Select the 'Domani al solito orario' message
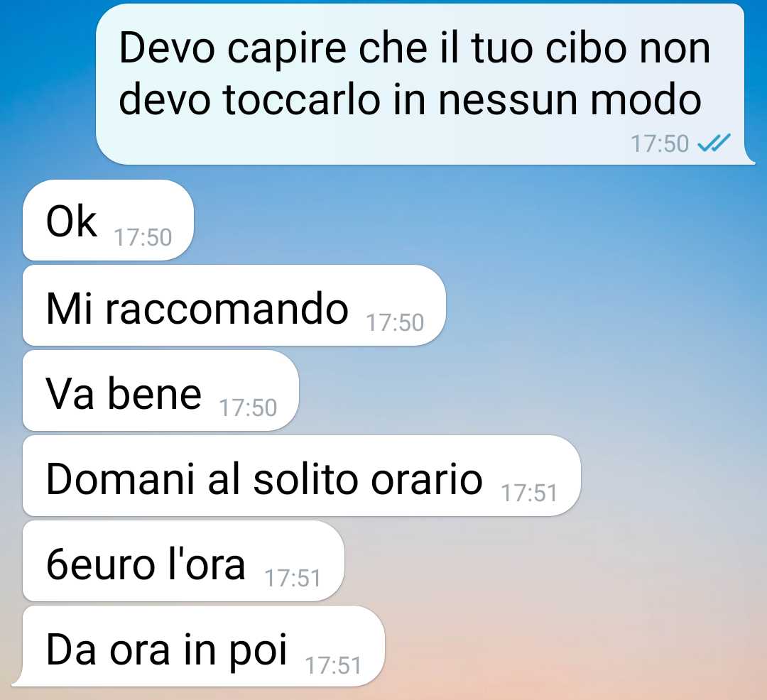Image resolution: width=767 pixels, height=700 pixels. pyautogui.click(x=301, y=476)
